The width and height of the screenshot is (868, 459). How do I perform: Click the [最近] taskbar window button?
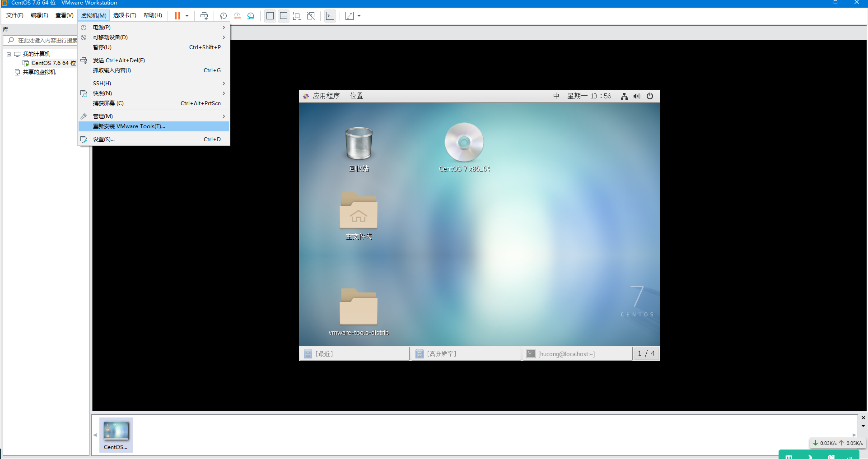(355, 354)
